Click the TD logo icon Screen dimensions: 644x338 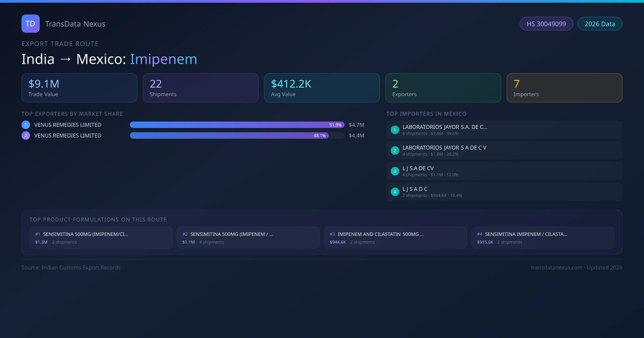30,24
